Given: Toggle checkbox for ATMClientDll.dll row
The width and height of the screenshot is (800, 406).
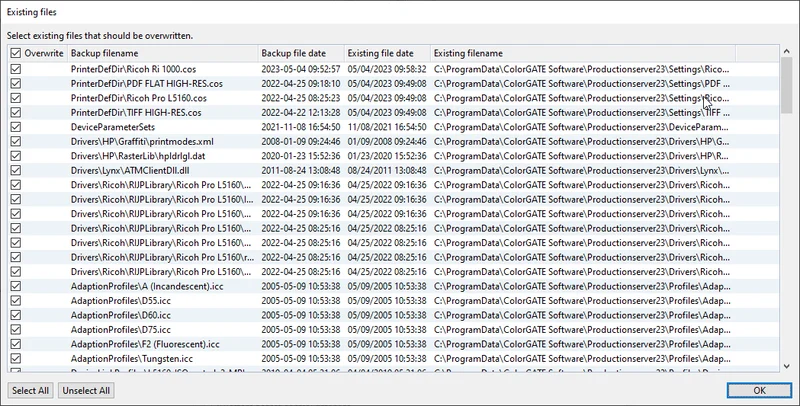Looking at the screenshot, I should (x=15, y=171).
